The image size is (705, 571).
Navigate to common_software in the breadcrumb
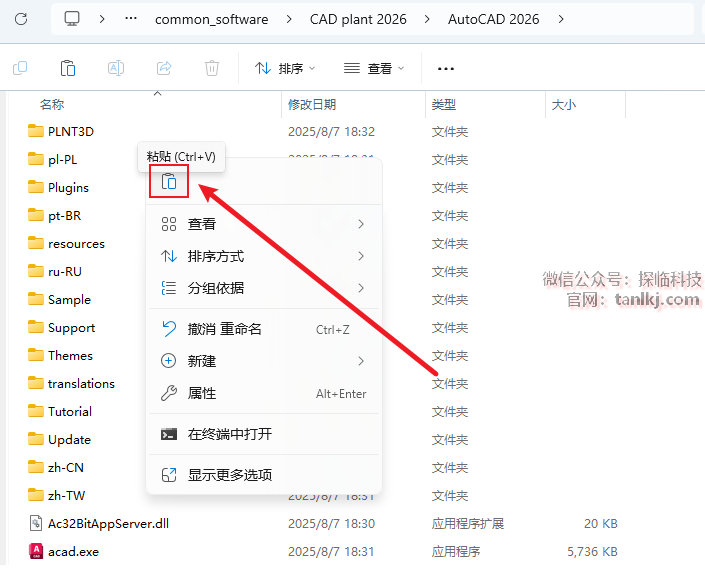pos(211,19)
